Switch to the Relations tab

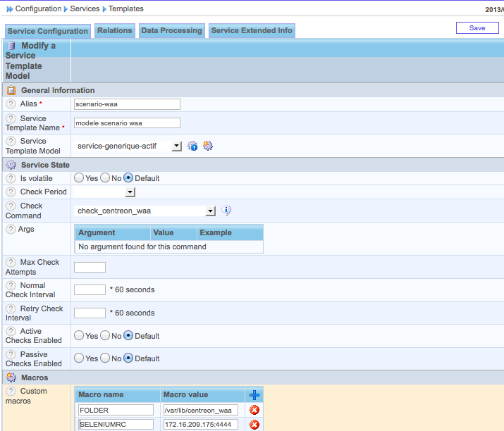click(114, 31)
